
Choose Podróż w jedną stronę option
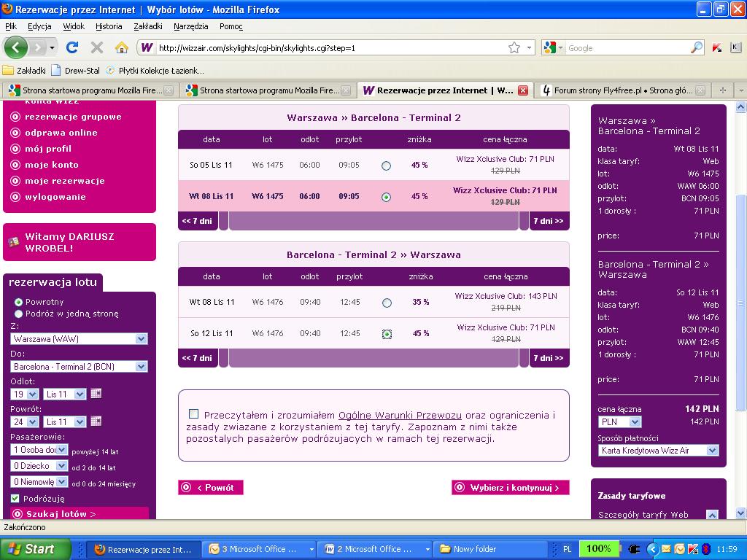18,314
